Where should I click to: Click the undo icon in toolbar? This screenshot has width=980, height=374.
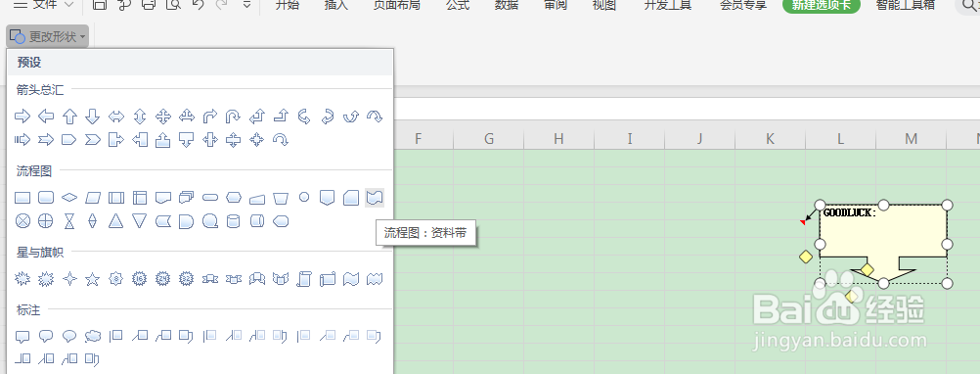(198, 5)
